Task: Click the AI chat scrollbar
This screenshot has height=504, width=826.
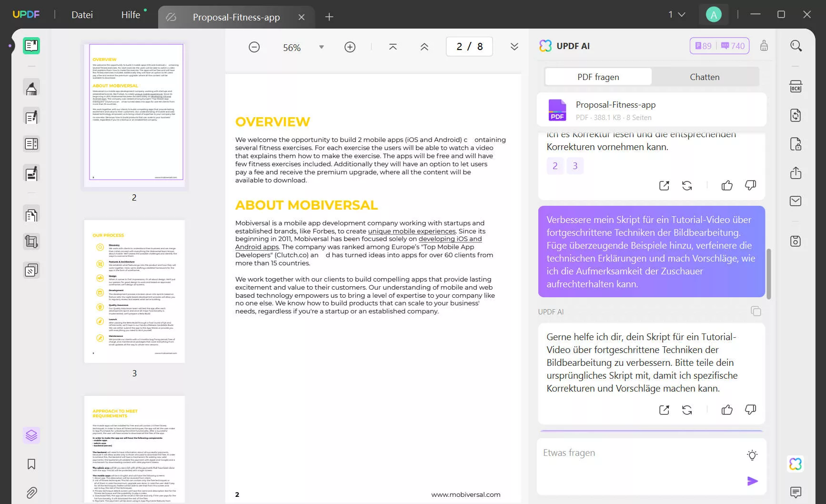Action: tap(768, 274)
